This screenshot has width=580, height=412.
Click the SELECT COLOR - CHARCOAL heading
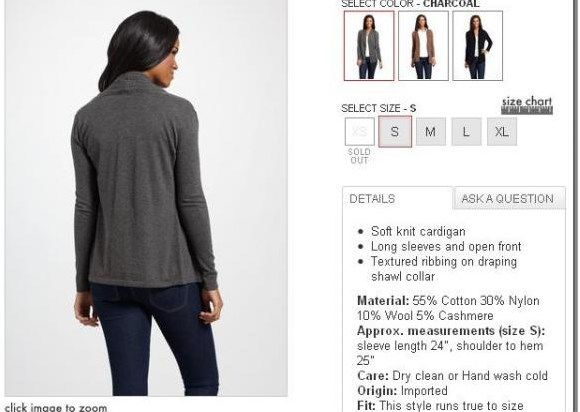coord(410,4)
